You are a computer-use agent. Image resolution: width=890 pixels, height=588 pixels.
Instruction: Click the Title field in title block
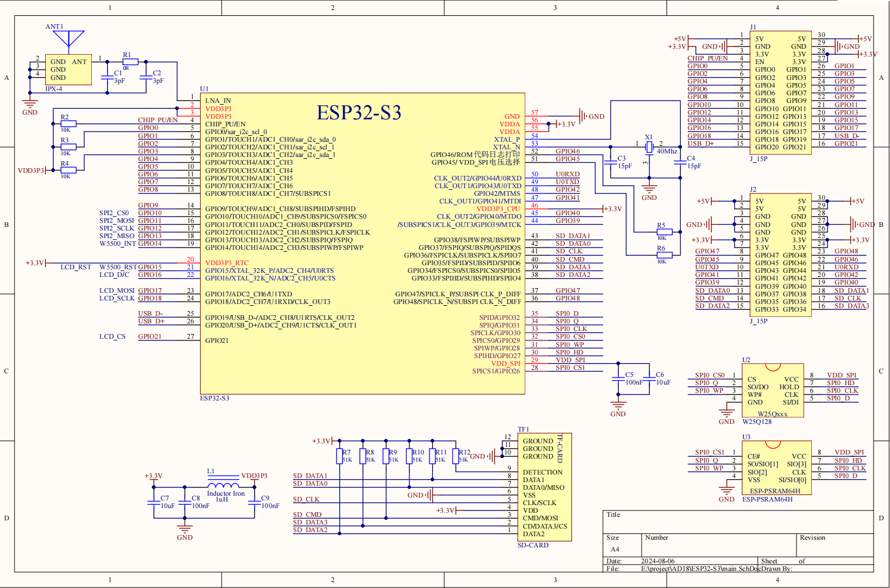tap(738, 522)
